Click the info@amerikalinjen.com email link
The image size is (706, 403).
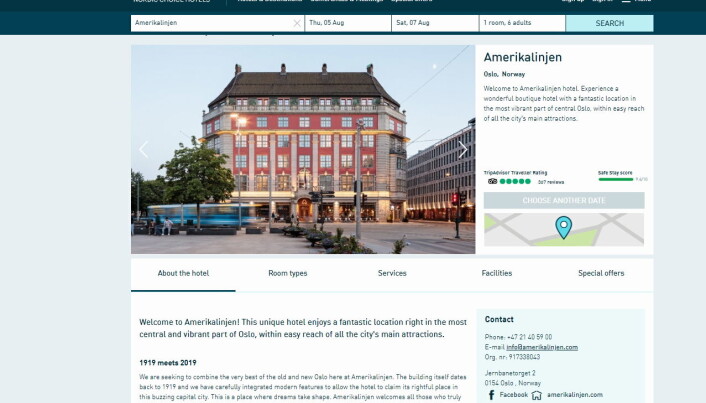(542, 347)
